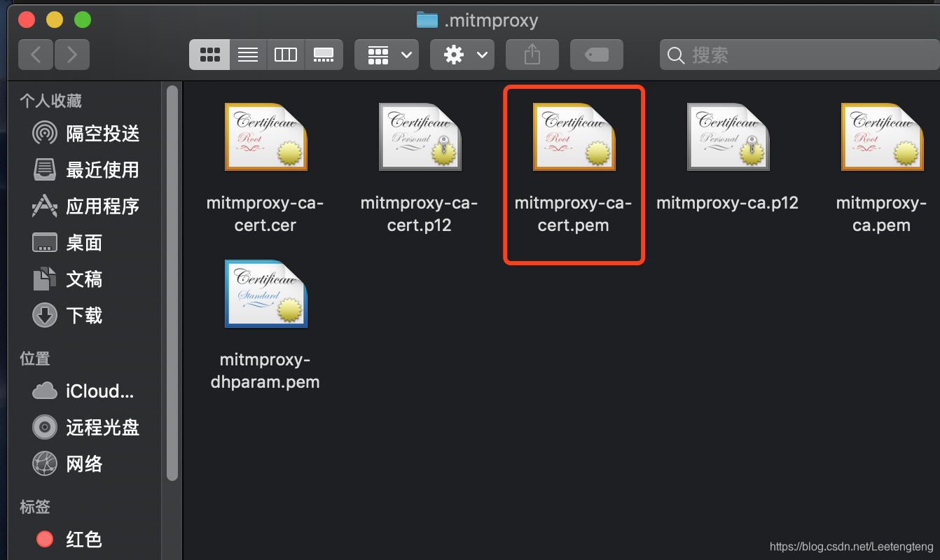The width and height of the screenshot is (940, 560).
Task: Switch to gallery view
Action: [x=324, y=55]
